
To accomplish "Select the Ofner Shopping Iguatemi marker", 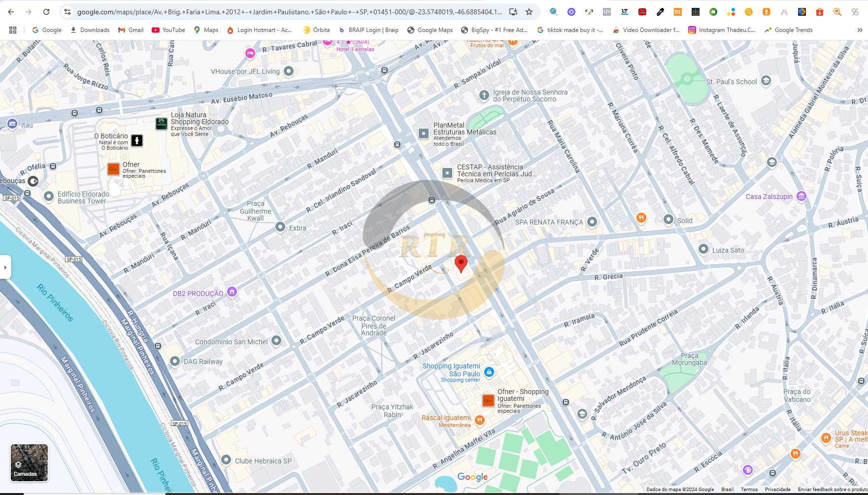I will click(488, 400).
